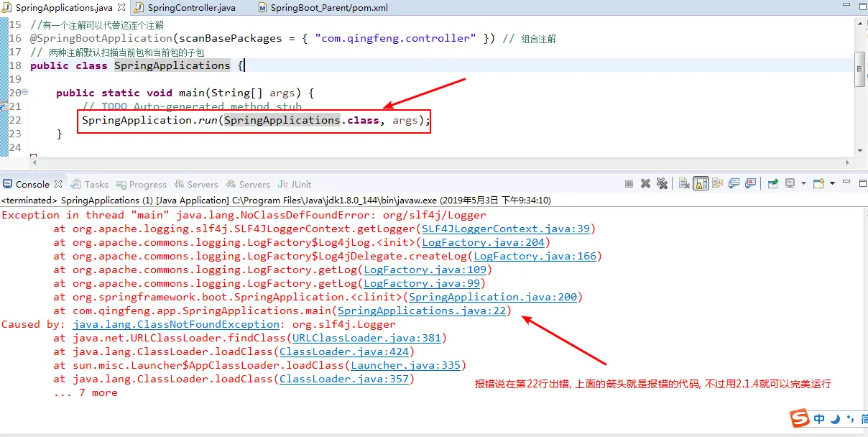Viewport: 868px width, 437px height.
Task: Open the SpringController.java editor tab
Action: click(185, 7)
